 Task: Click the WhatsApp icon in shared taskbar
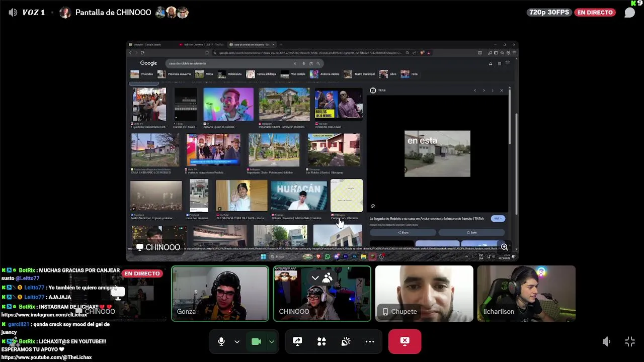(328, 256)
